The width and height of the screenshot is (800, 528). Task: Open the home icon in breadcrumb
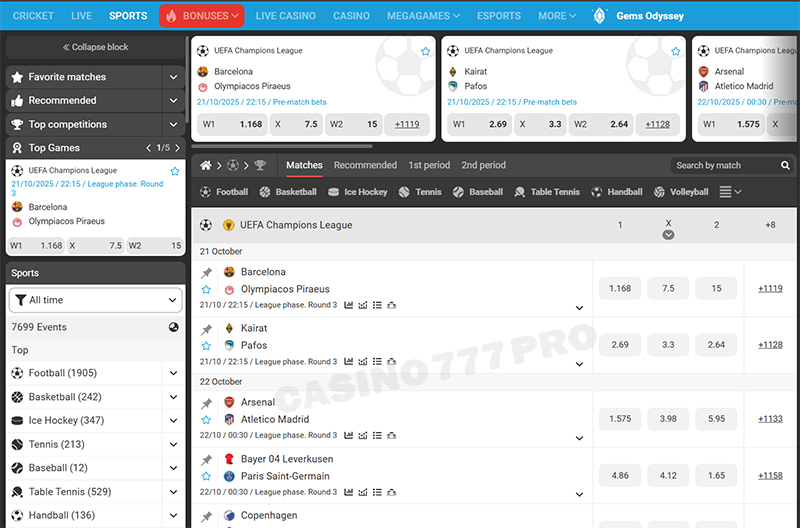pyautogui.click(x=206, y=165)
